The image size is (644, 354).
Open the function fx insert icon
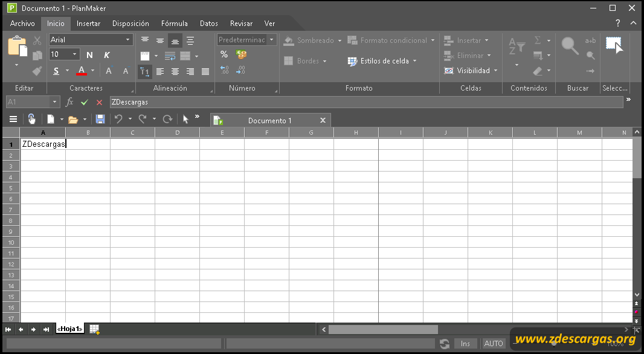(x=69, y=102)
